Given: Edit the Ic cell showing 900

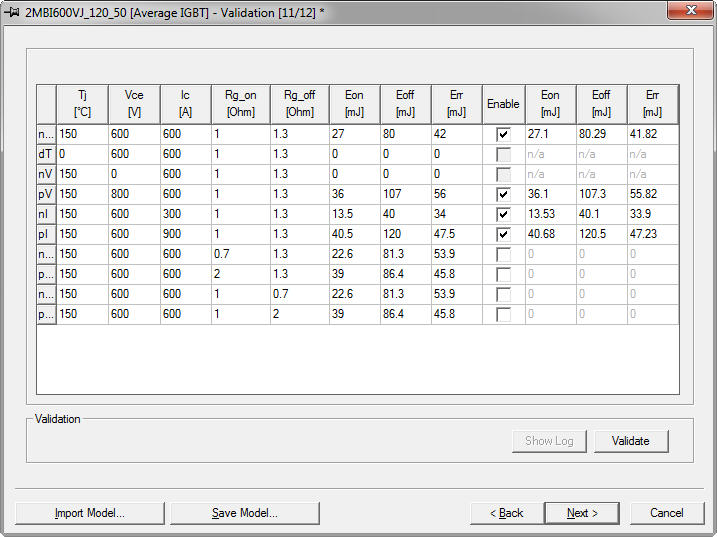Looking at the screenshot, I should (184, 234).
